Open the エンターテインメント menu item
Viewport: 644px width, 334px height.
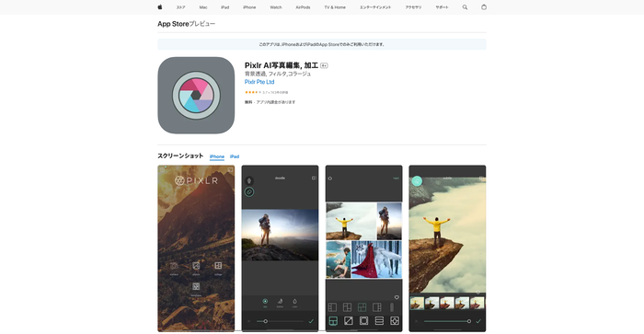click(x=375, y=7)
